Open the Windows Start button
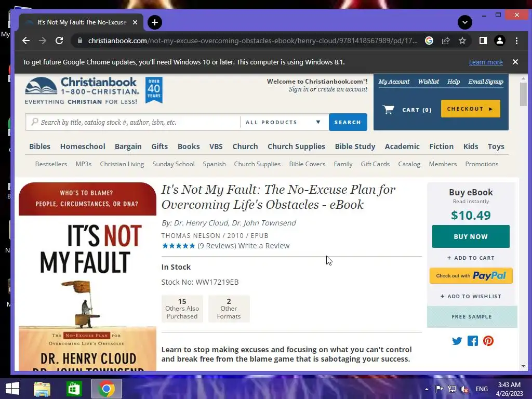Screen dimensions: 532x399 pos(12,389)
